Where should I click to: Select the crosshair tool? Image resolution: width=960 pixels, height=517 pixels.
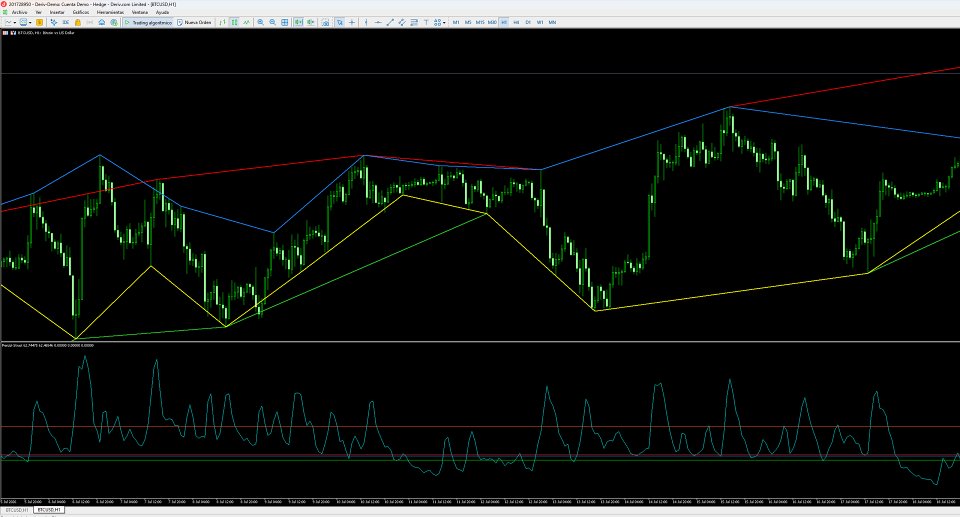[x=351, y=22]
